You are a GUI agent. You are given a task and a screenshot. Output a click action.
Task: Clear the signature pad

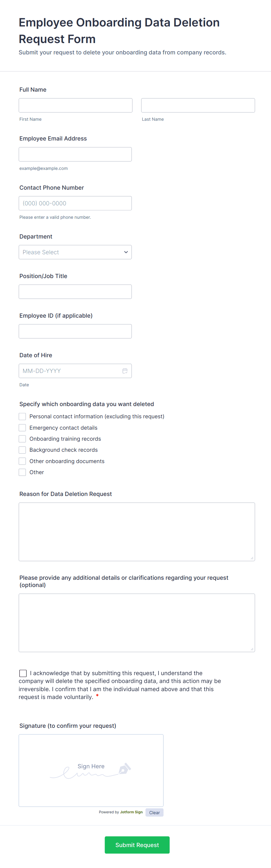(x=154, y=812)
